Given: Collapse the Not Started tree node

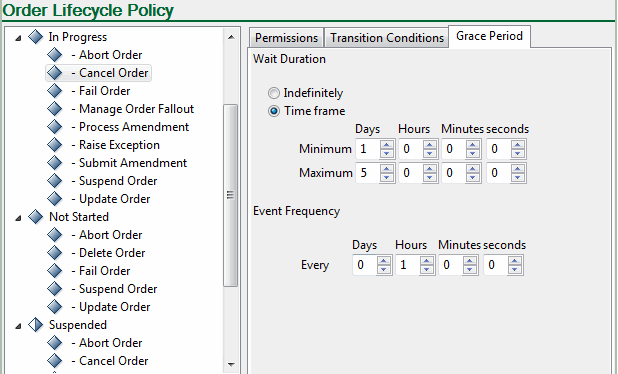Looking at the screenshot, I should click(18, 218).
